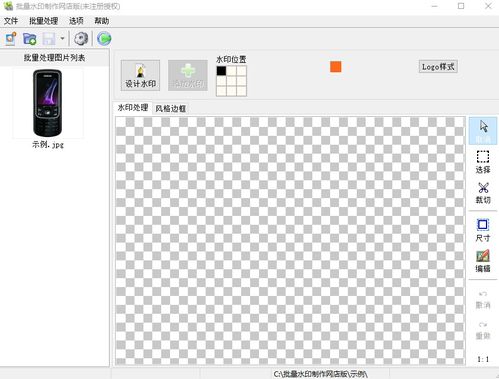Select the center watermark position cell
Screen dimensions: 499x379
point(231,81)
